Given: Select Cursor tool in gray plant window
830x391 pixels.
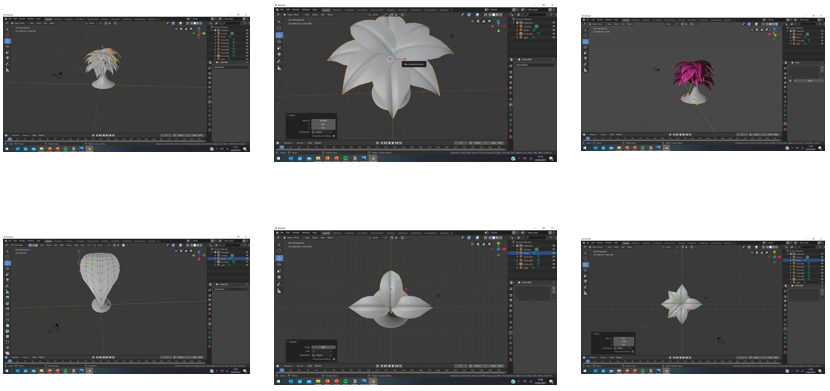Looking at the screenshot, I should pos(7,35).
